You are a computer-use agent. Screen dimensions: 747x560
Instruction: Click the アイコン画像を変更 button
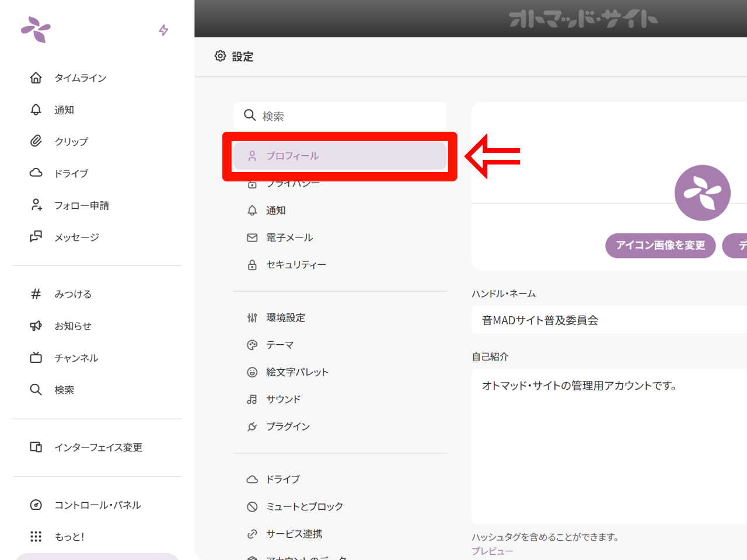tap(660, 246)
